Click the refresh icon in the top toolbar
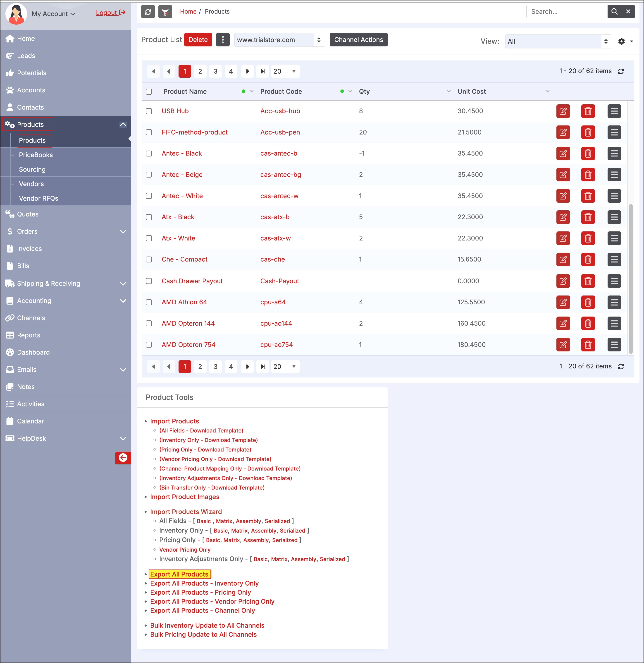 tap(148, 12)
